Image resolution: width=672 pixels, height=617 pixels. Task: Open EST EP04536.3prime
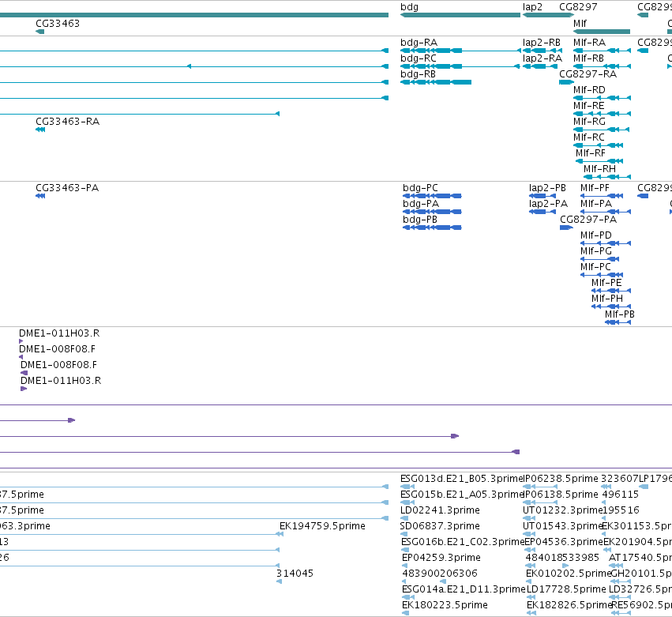tap(564, 543)
